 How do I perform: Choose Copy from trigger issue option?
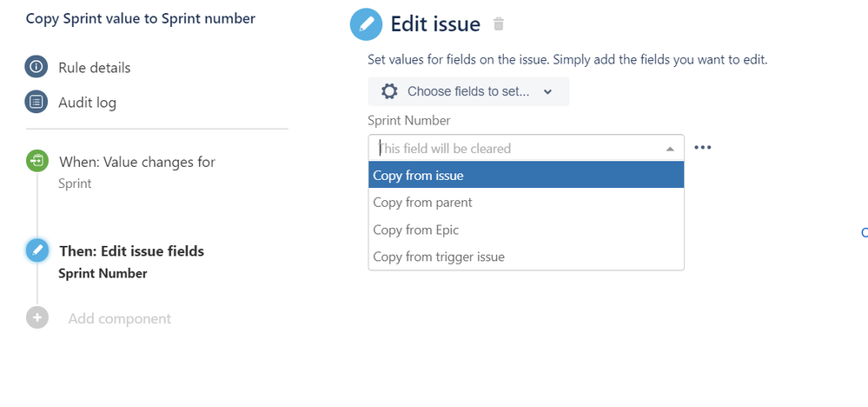(527, 257)
